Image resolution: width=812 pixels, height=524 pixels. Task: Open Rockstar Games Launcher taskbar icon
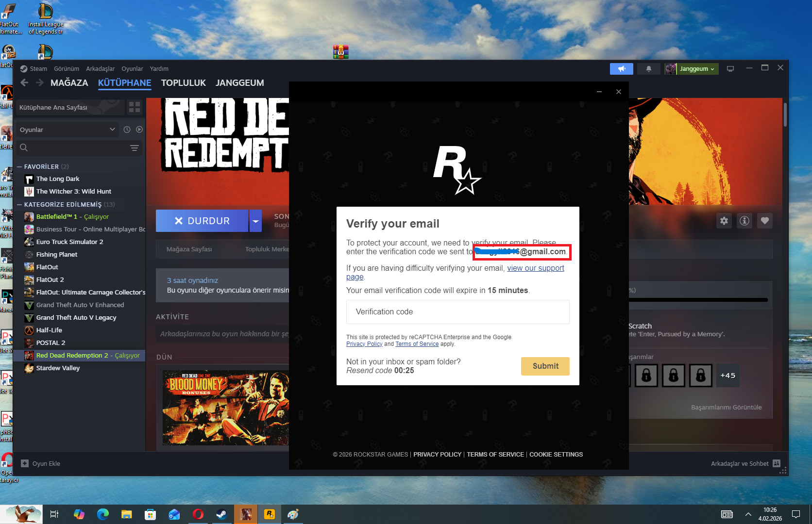tap(269, 514)
